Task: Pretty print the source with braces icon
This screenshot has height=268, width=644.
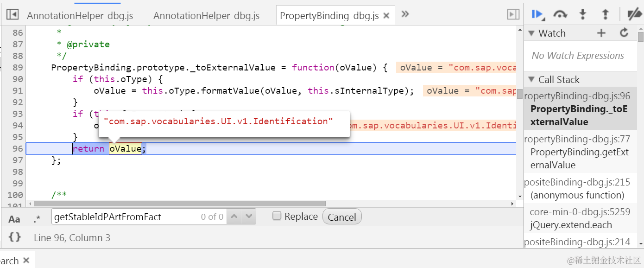Action: tap(15, 237)
